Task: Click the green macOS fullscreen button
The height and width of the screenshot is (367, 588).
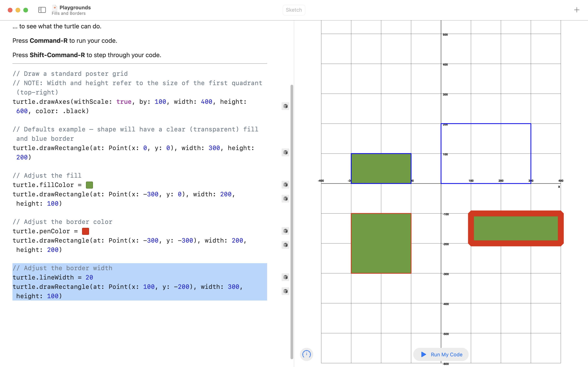Action: coord(26,10)
